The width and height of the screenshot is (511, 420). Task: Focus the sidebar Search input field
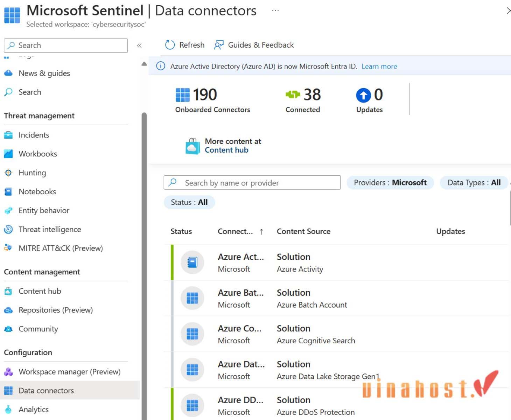[x=66, y=45]
